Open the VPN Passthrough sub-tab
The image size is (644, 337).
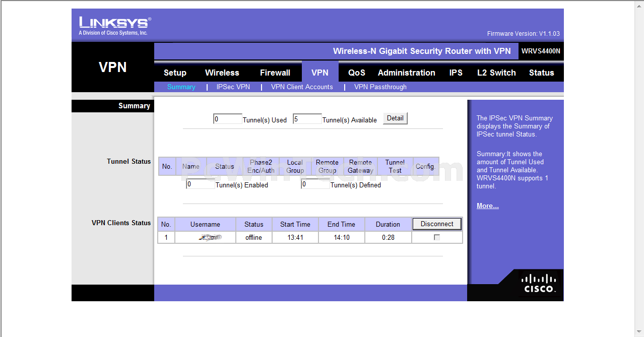click(x=380, y=87)
